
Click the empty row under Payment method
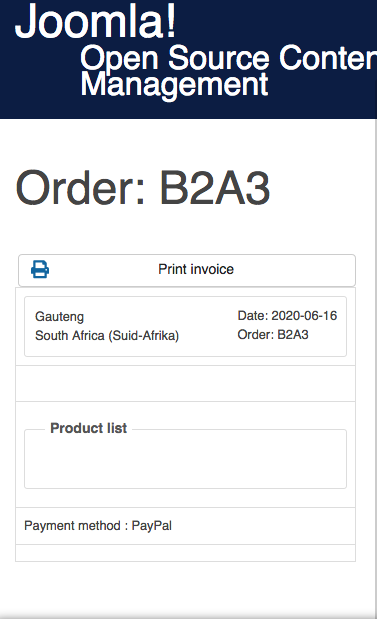(186, 553)
